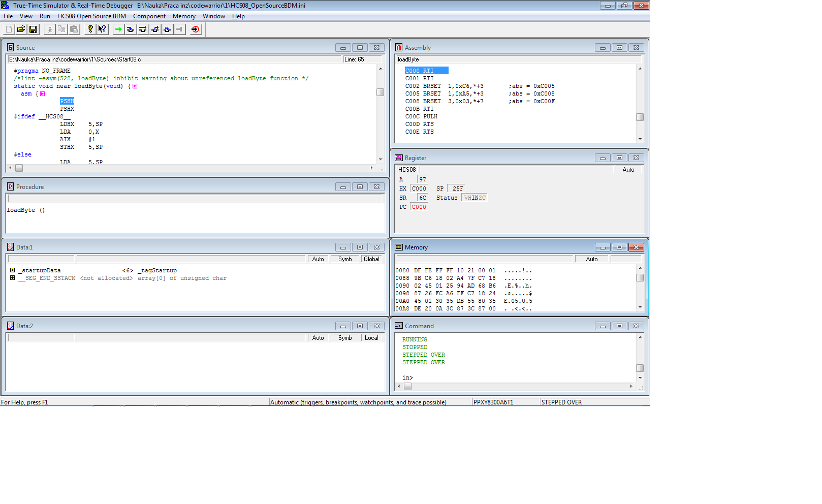Viewport: 822px width, 504px height.
Task: Click the Data:2 window title icon
Action: coord(10,326)
